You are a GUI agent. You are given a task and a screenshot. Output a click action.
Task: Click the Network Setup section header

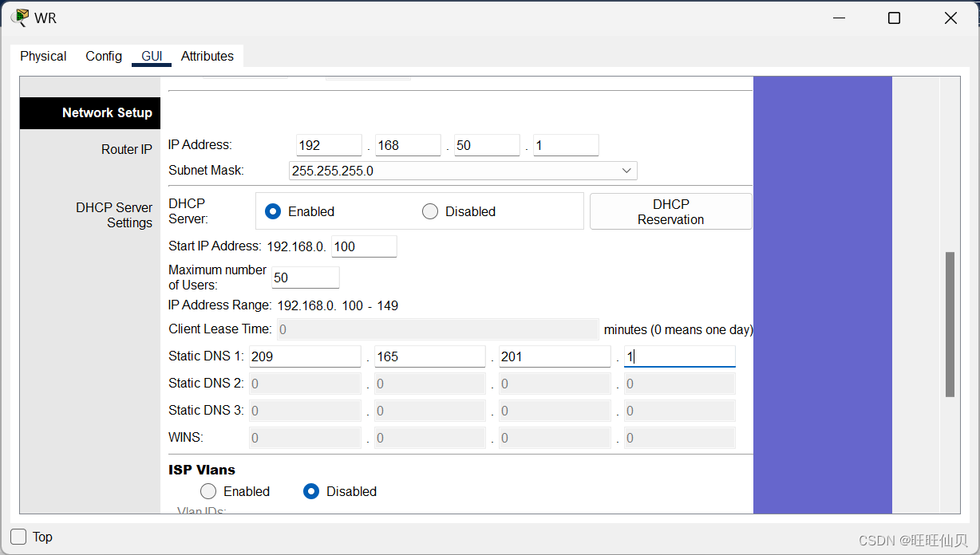coord(90,113)
